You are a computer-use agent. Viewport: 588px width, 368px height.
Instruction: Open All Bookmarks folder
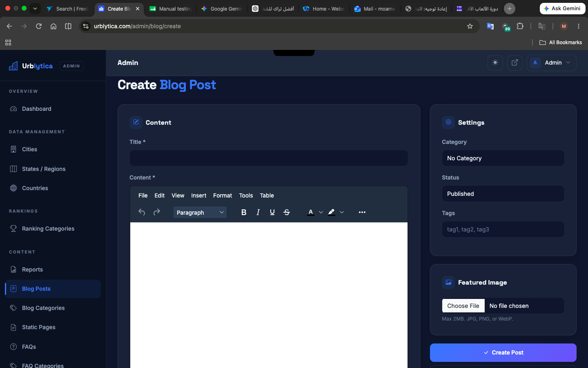pos(561,43)
